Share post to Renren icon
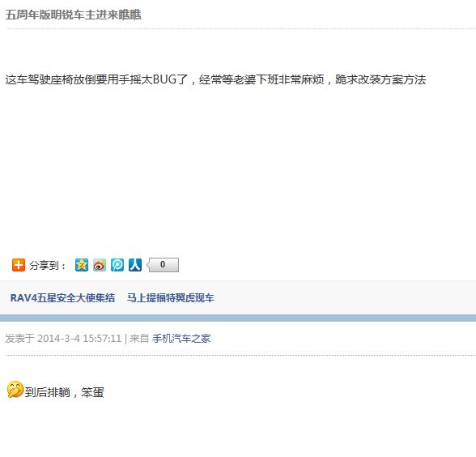 [x=135, y=265]
